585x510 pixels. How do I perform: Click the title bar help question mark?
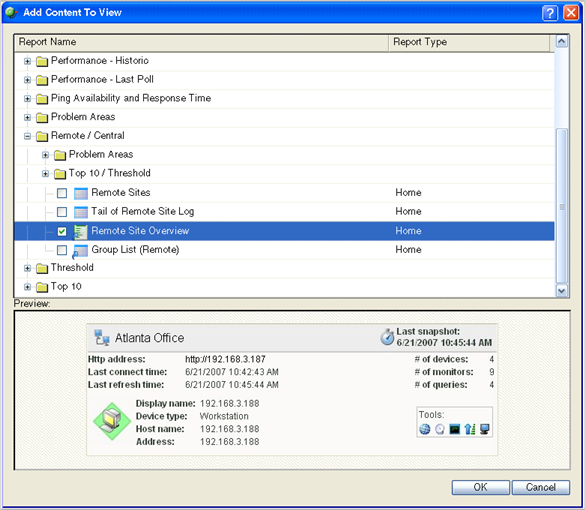point(550,13)
